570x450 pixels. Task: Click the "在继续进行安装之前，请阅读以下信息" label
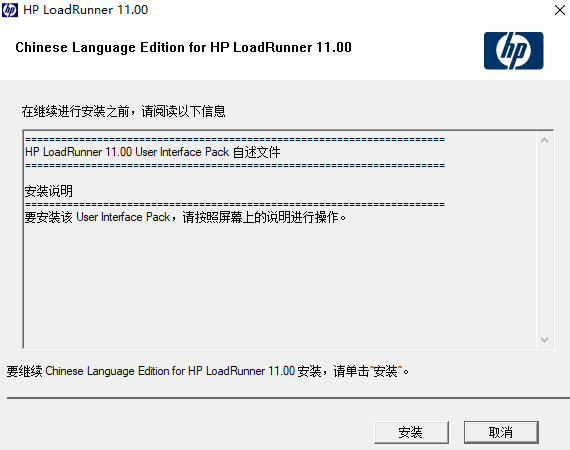coord(123,111)
